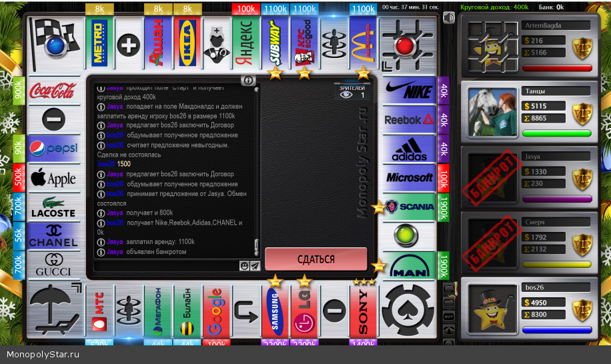
Task: Click the Jasya name on the bankrupt card
Action: 532,157
